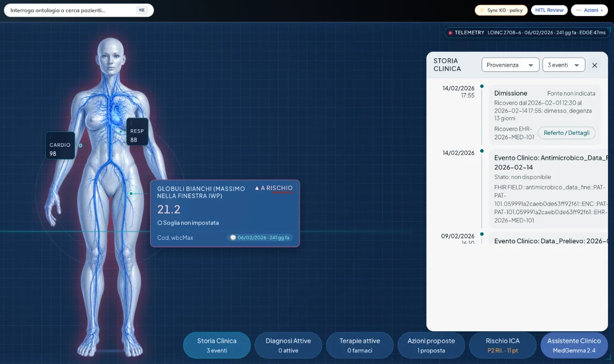Click the X icon in Sync KO policy chip
This screenshot has height=364, width=614.
[x=482, y=10]
